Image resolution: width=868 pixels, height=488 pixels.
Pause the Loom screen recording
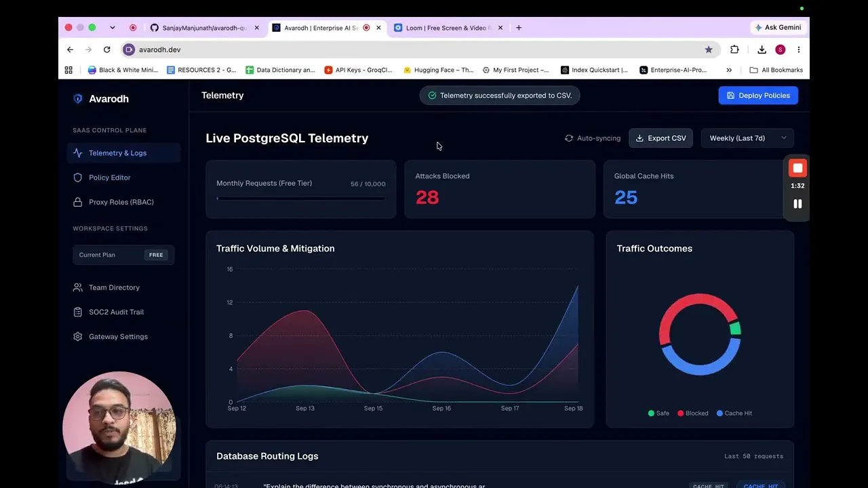[x=797, y=204]
